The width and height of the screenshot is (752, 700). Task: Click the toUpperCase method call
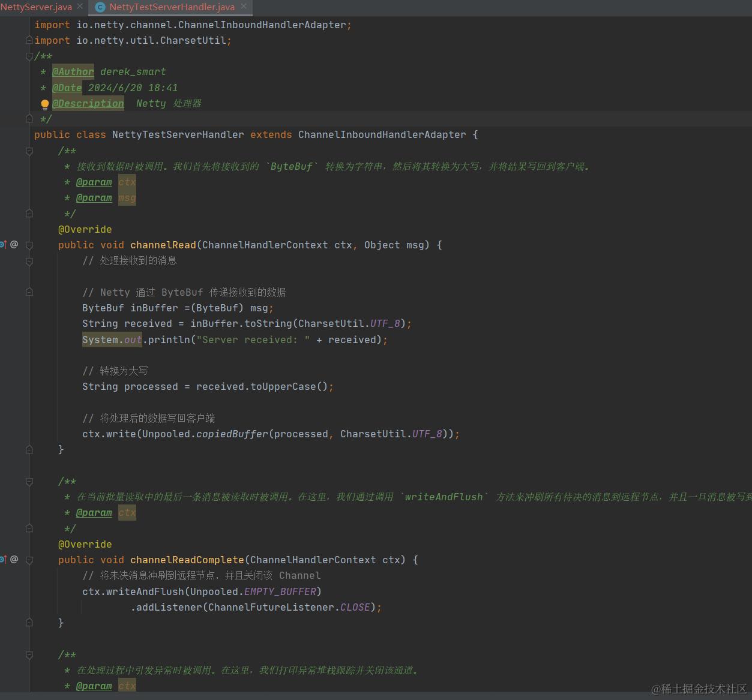click(283, 387)
